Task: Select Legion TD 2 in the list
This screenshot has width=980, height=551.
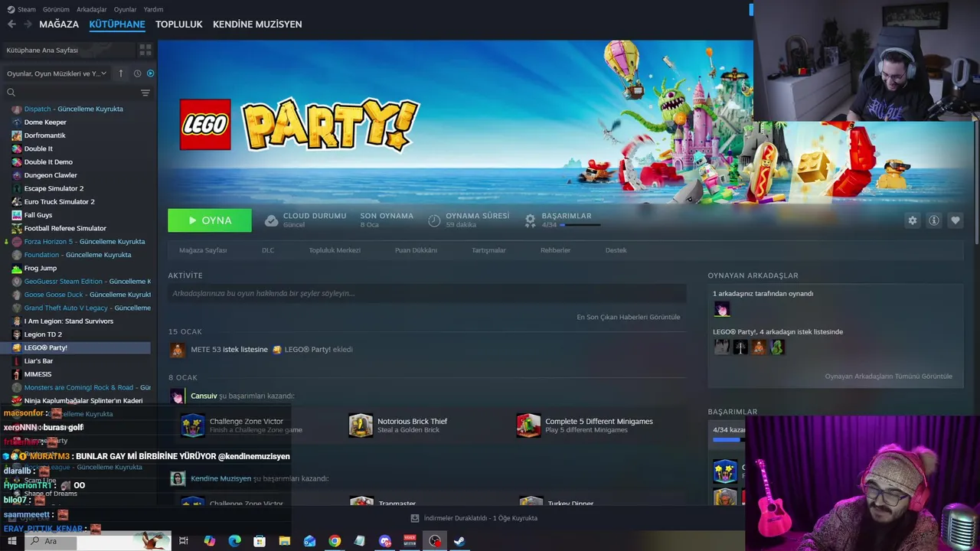Action: point(43,334)
